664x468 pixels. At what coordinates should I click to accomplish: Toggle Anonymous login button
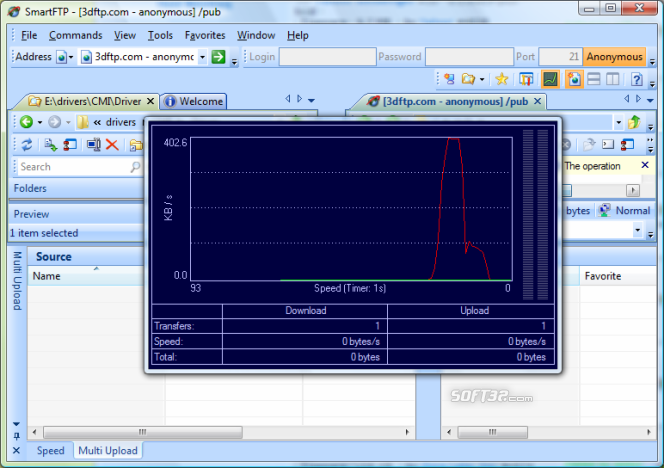click(x=614, y=57)
